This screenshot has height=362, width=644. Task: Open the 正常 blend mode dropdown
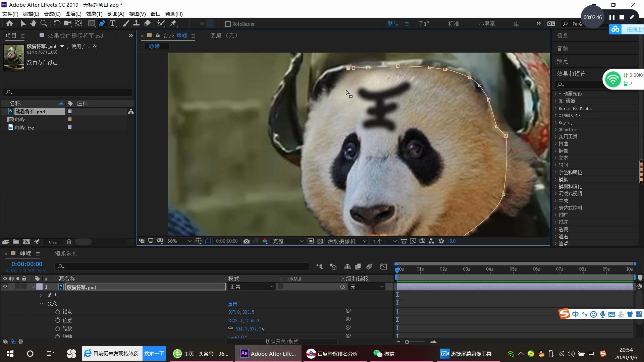tap(252, 287)
